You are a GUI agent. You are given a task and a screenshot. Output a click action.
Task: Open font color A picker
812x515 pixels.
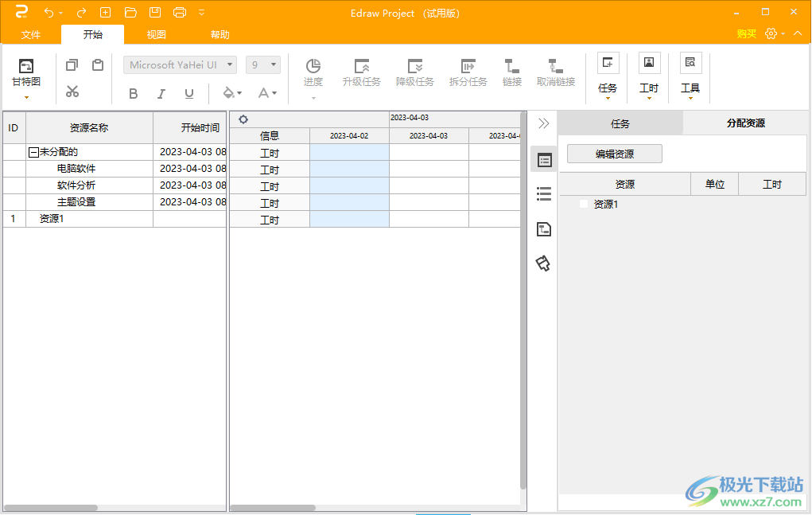[x=267, y=93]
